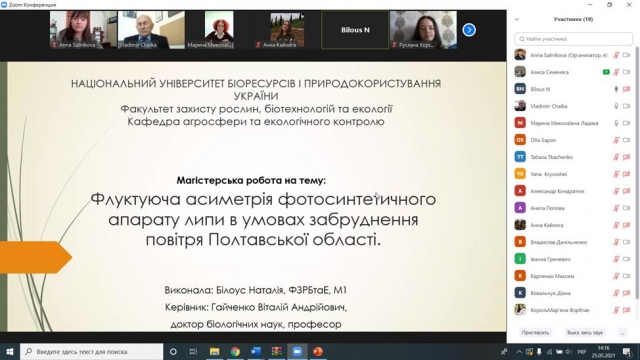Click the green screen-share badge for Алиса Семеняга
This screenshot has width=640, height=360.
point(606,72)
